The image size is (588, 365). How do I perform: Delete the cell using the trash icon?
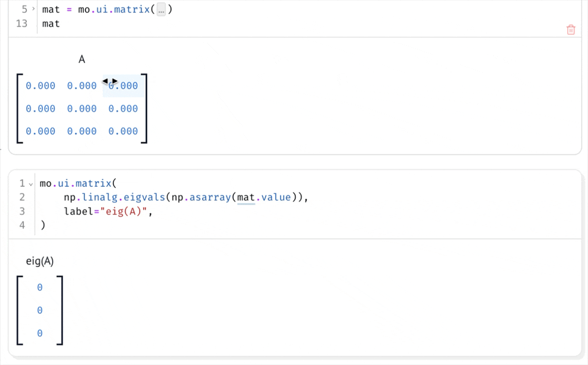click(571, 29)
